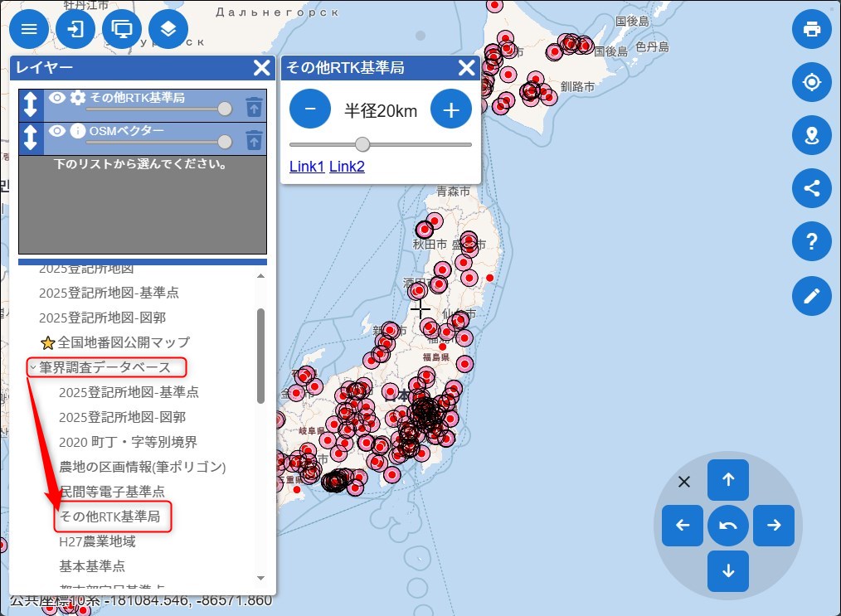Click the print map button
Image resolution: width=841 pixels, height=616 pixels.
pyautogui.click(x=811, y=30)
